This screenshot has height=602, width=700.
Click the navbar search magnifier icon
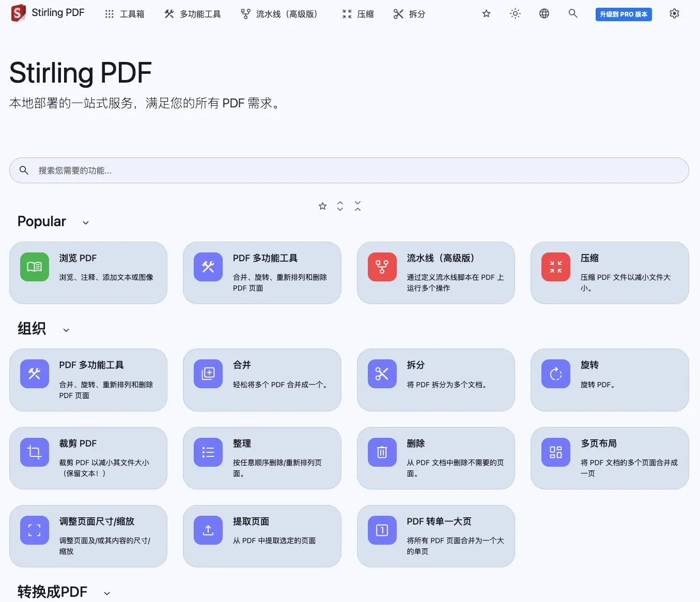click(x=573, y=14)
